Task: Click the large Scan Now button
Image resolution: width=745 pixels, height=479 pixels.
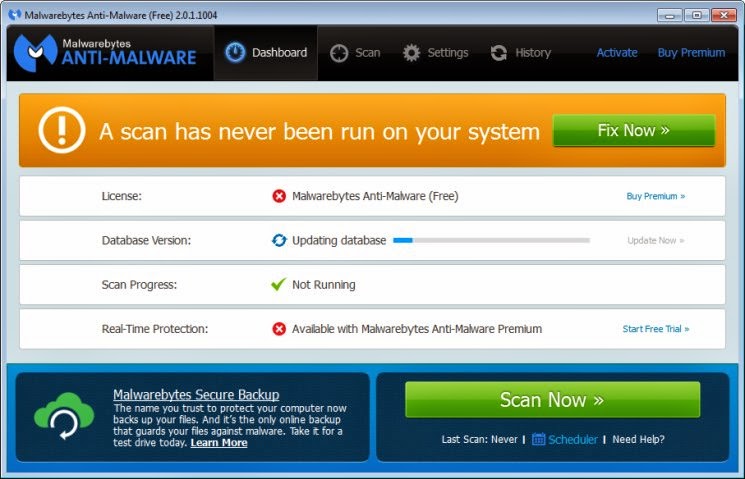Action: 553,400
